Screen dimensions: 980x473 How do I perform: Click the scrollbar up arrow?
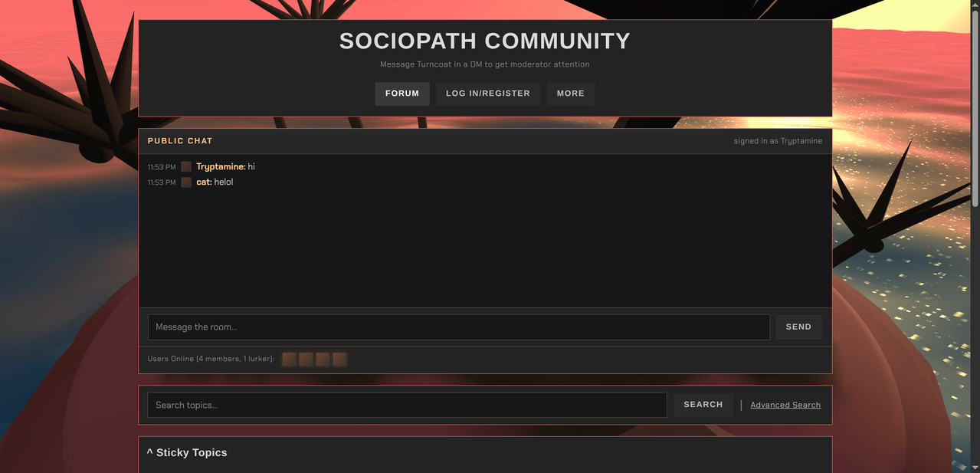(975, 5)
